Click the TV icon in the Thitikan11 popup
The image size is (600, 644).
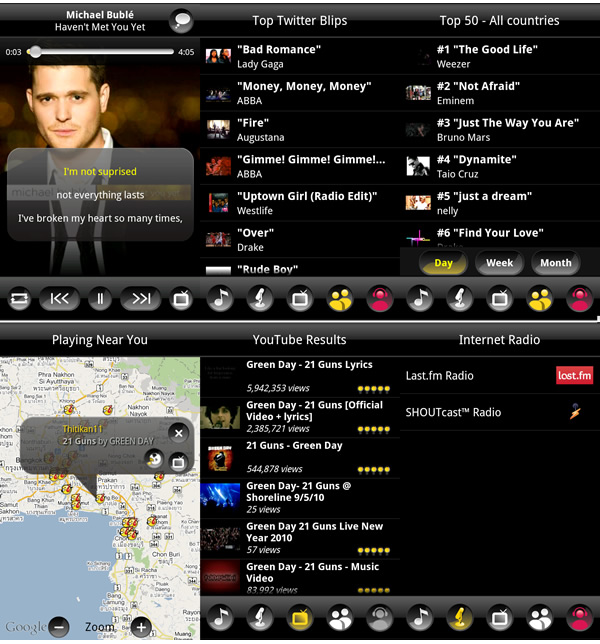(x=178, y=462)
